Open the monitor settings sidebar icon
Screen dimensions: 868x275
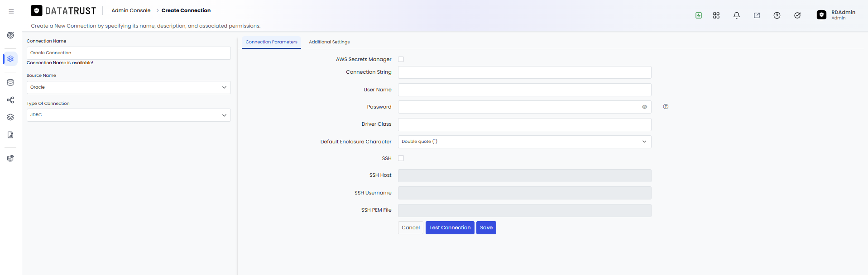coord(10,158)
